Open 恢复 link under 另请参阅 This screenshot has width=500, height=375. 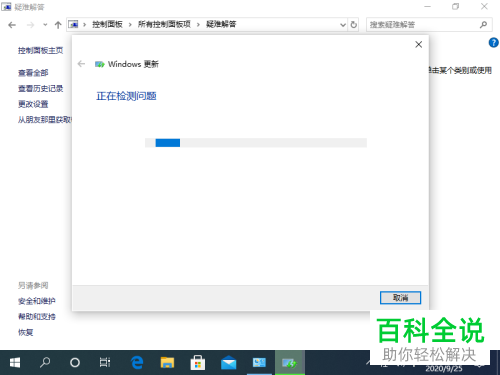26,332
